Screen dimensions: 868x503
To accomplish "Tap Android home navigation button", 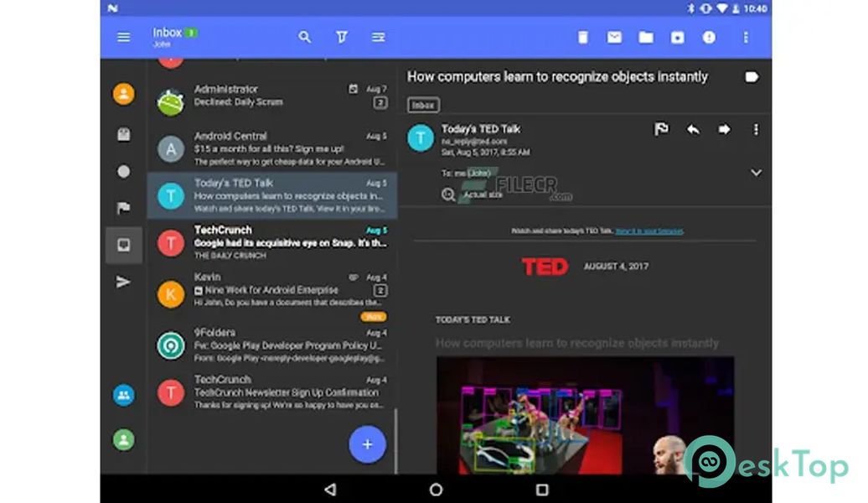I will click(436, 489).
